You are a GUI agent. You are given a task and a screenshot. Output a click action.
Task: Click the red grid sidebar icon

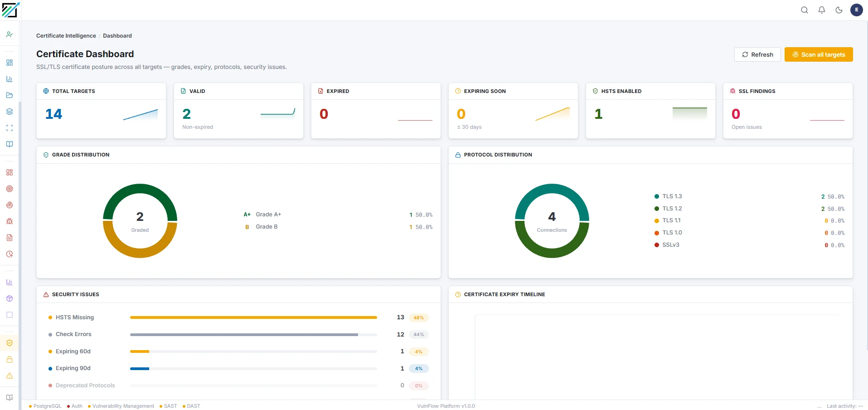pyautogui.click(x=10, y=172)
